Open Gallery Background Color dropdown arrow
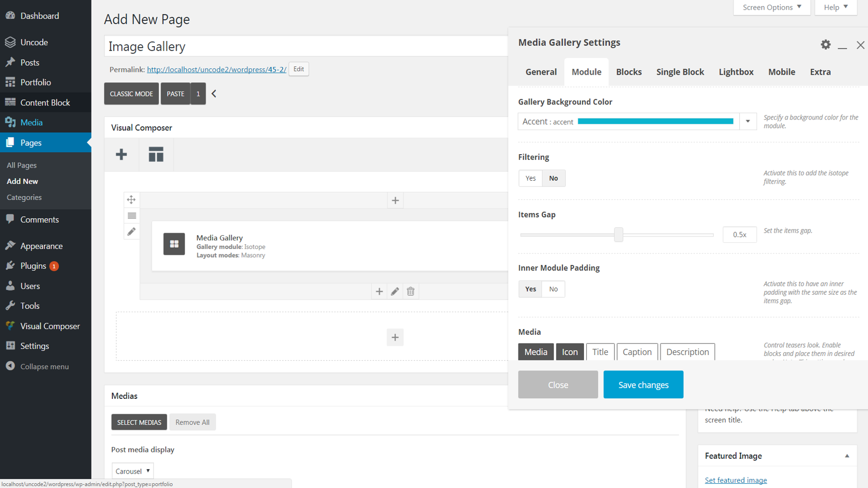Image resolution: width=868 pixels, height=488 pixels. 748,121
